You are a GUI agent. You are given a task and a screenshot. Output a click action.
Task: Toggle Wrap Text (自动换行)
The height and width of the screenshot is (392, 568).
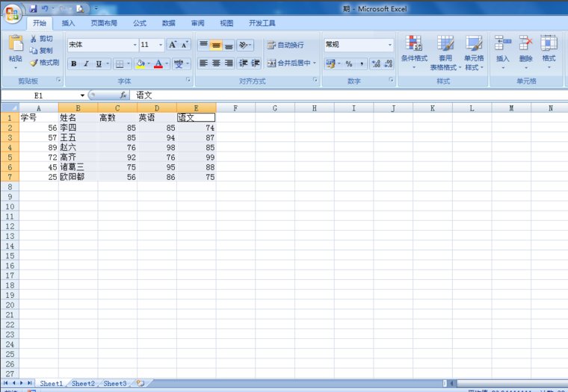click(x=285, y=46)
